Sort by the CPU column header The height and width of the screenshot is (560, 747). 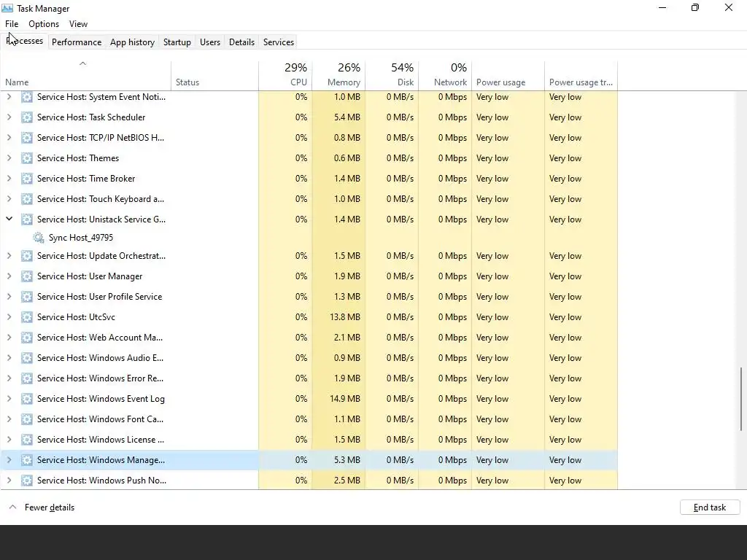tap(285, 76)
